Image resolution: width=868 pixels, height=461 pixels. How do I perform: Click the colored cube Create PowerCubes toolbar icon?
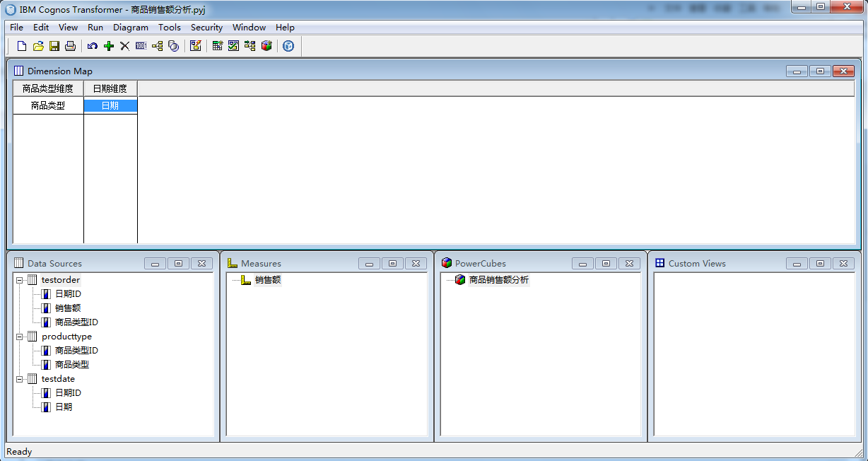click(266, 46)
